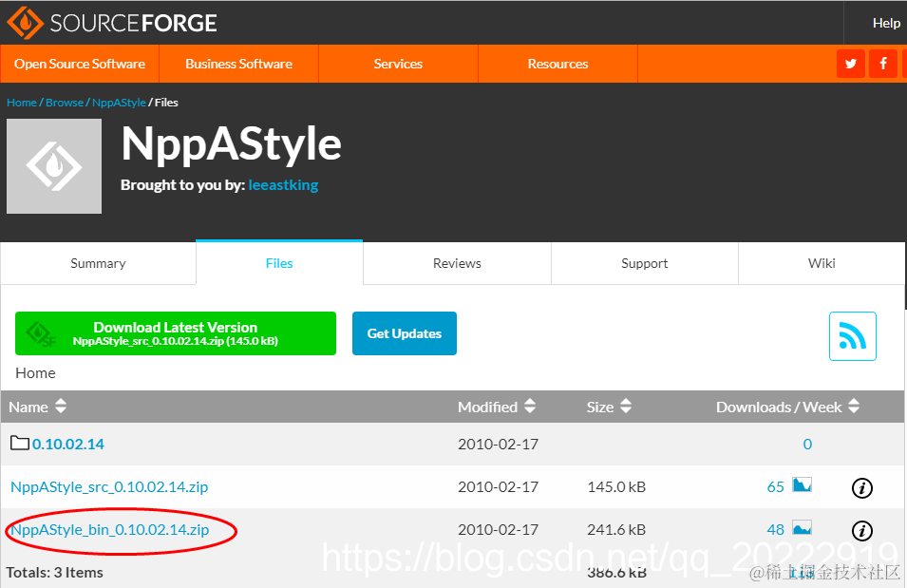This screenshot has height=588, width=907.
Task: Download NppAStyle_bin_0.10.02.14.zip file
Action: click(x=110, y=529)
